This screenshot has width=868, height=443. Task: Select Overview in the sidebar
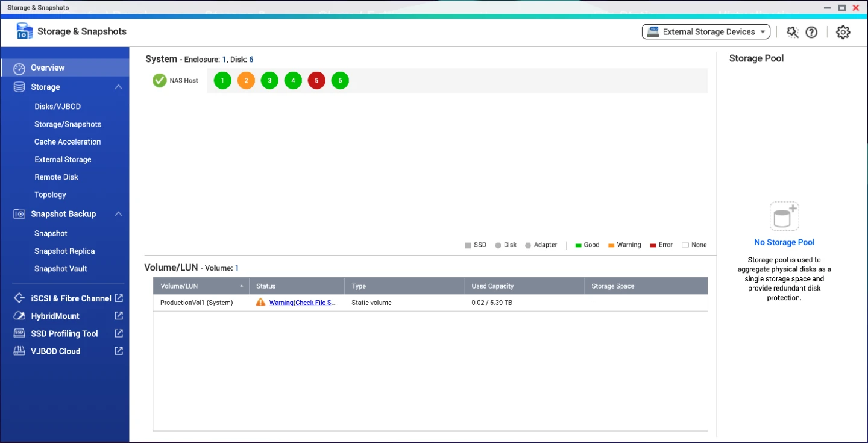(65, 68)
